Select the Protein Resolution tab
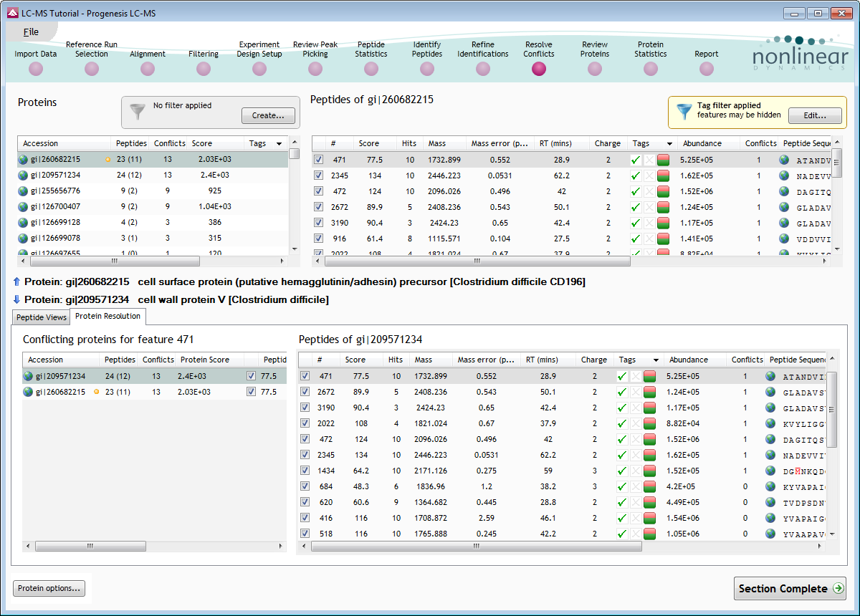 tap(107, 317)
